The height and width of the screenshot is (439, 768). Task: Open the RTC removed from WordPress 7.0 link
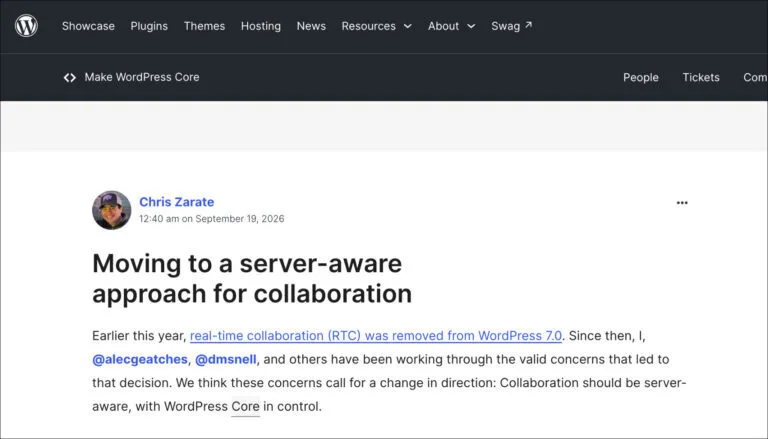(x=376, y=336)
